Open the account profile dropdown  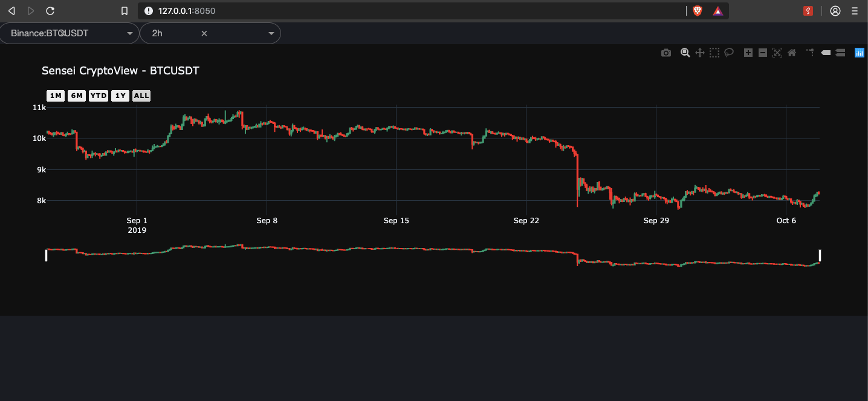(x=835, y=10)
